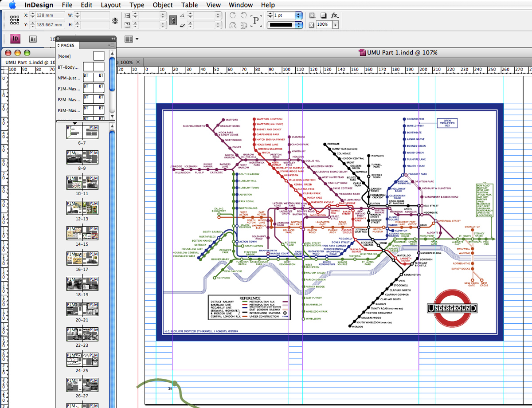Viewport: 532px width, 408px height.
Task: Open the Table menu
Action: coord(190,5)
